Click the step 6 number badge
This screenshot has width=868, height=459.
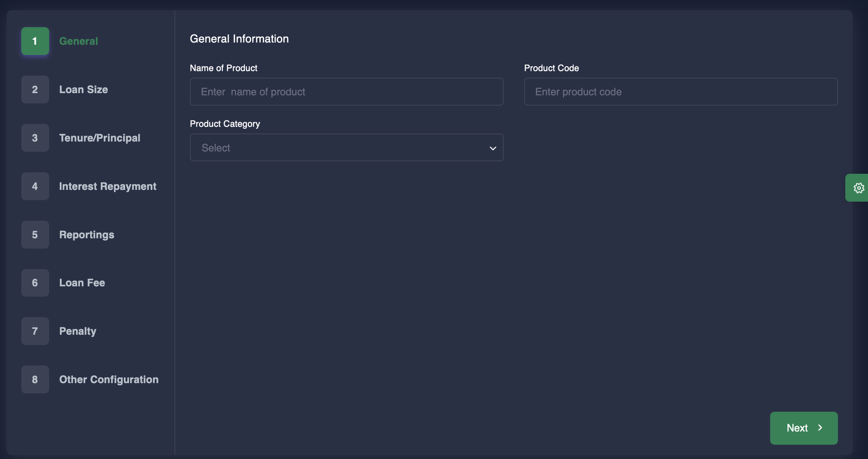pos(35,283)
